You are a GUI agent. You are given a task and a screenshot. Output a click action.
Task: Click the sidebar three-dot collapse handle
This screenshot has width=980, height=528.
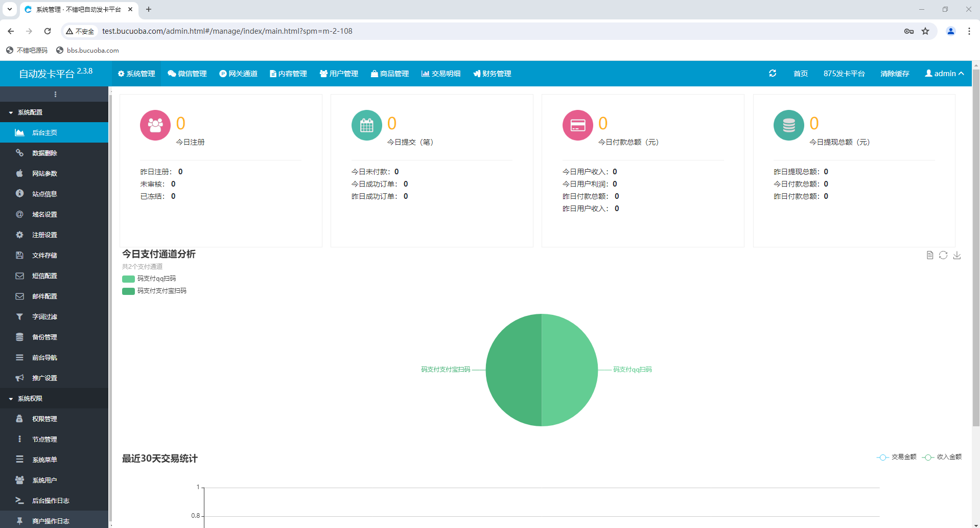55,95
